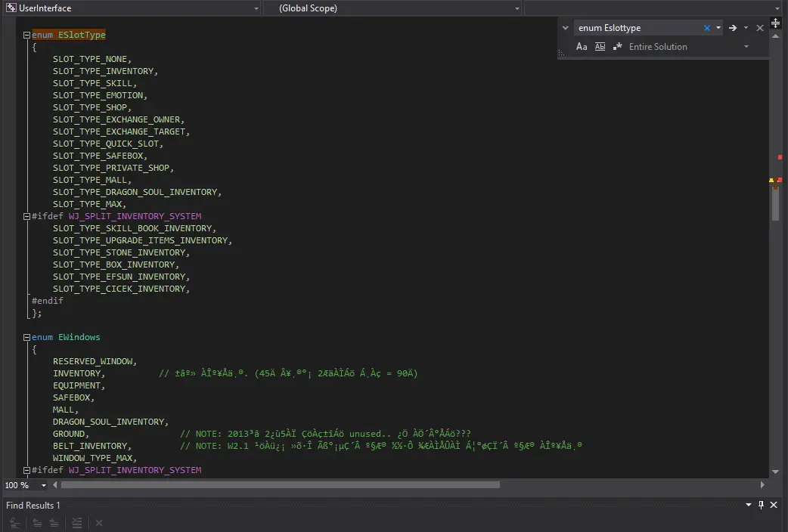Image resolution: width=788 pixels, height=532 pixels.
Task: Switch to the Find Results 1 tab
Action: point(33,505)
